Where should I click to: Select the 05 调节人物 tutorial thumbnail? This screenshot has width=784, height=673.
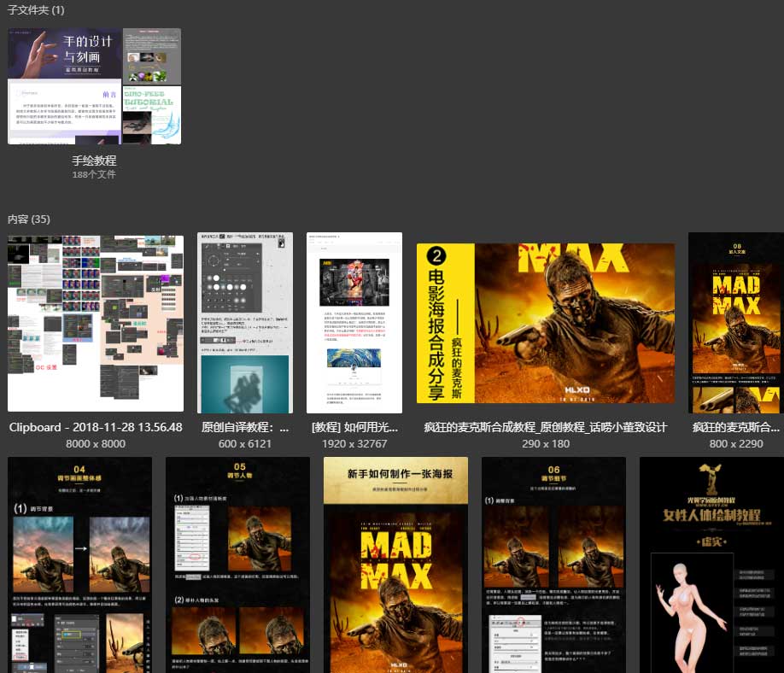click(237, 565)
